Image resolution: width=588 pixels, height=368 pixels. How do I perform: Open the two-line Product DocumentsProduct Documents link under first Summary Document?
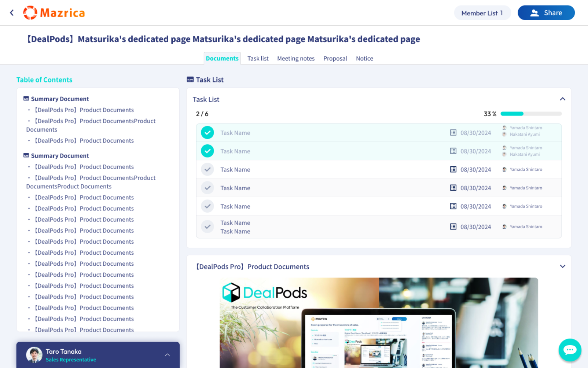(x=91, y=125)
